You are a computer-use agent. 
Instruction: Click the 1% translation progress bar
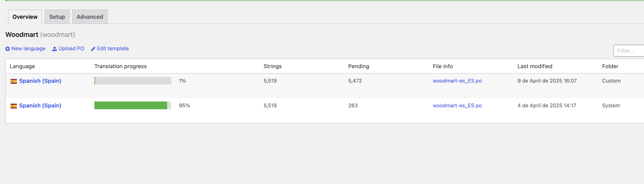133,81
